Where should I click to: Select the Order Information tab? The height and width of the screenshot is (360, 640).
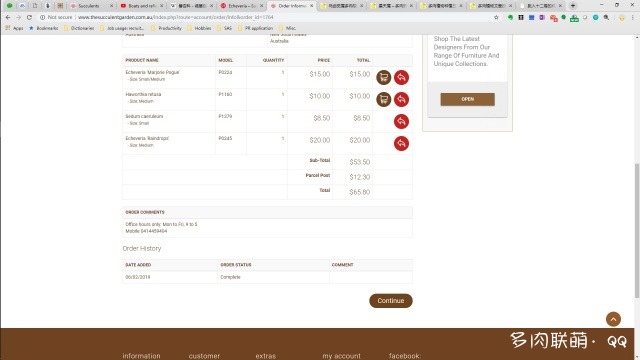[291, 6]
